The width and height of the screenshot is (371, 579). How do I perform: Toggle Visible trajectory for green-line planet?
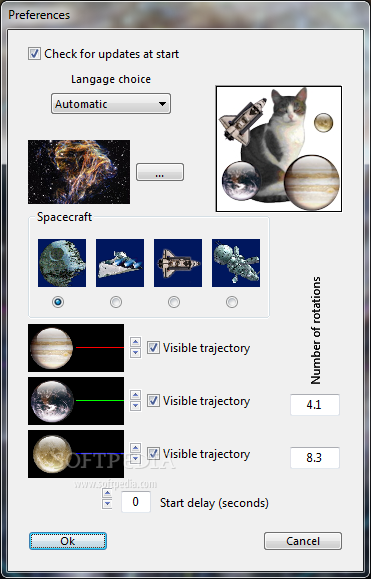coord(154,401)
